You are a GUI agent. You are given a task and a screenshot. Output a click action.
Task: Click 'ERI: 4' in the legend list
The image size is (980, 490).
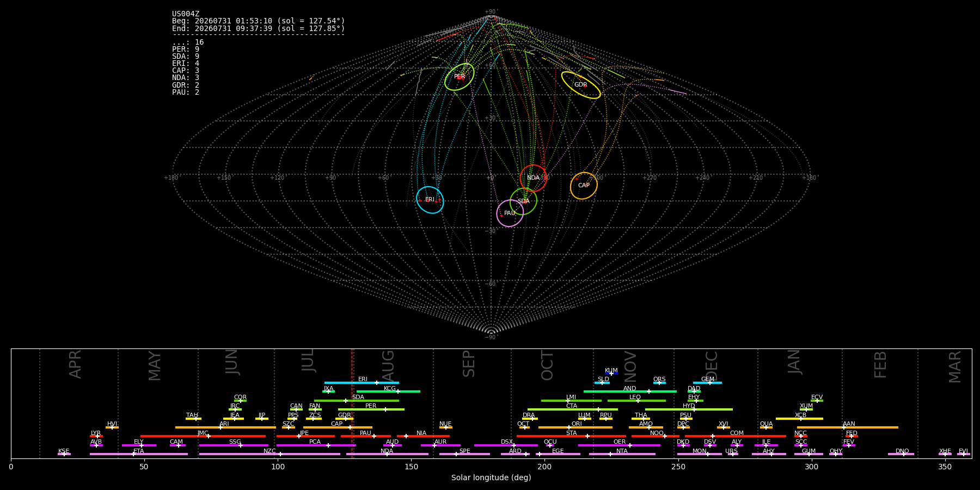tap(186, 64)
